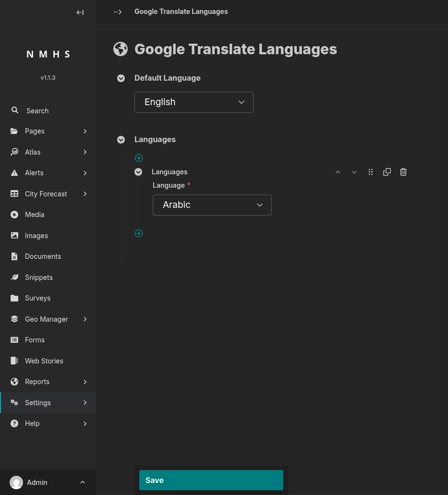This screenshot has height=495, width=448.
Task: Click the Pages folder icon
Action: pyautogui.click(x=14, y=131)
